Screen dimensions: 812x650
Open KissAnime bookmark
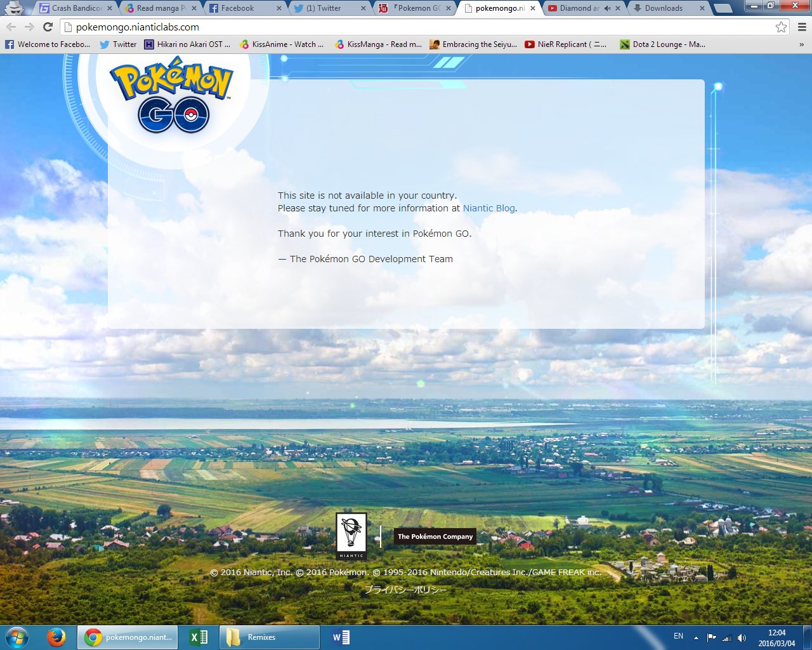282,44
